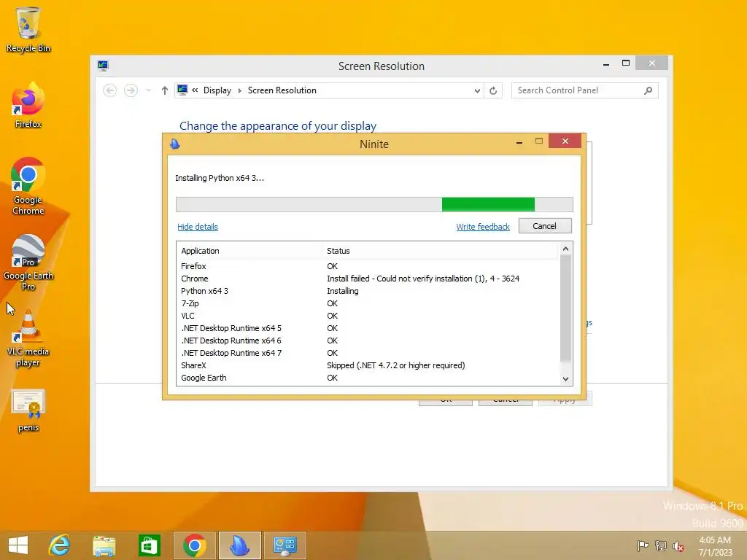
Task: Switch to Ninite taskbar button
Action: pyautogui.click(x=239, y=545)
